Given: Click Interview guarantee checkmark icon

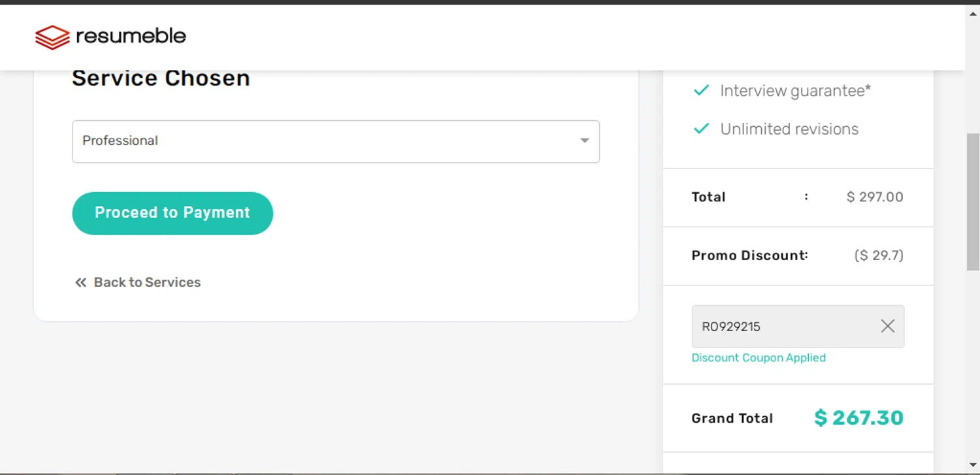Looking at the screenshot, I should 701,90.
